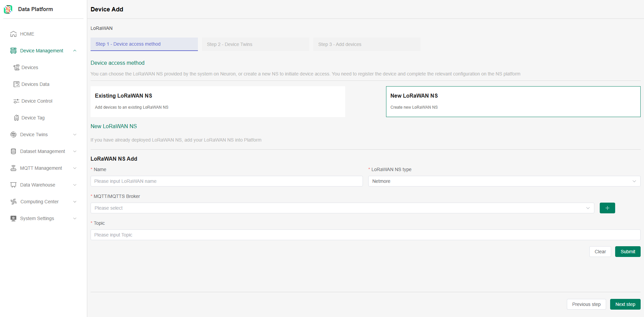
Task: Click the MQTT Management icon
Action: [13, 168]
